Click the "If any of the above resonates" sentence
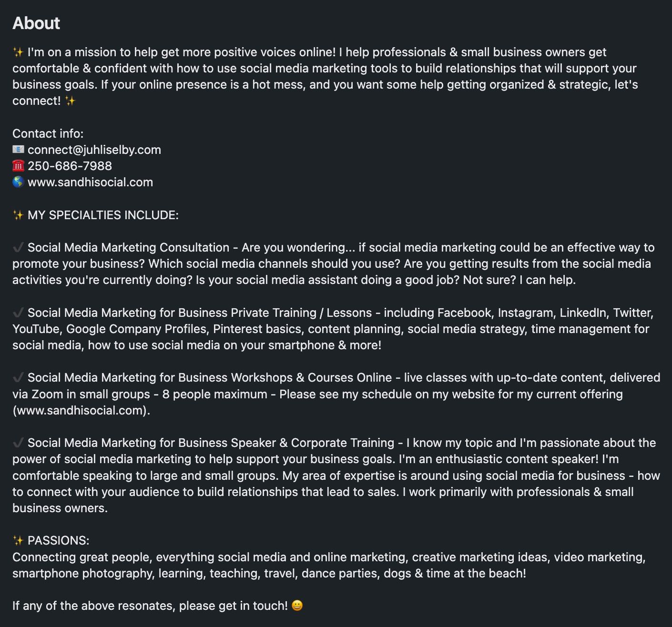Viewport: 672px width, 627px height. tap(150, 606)
